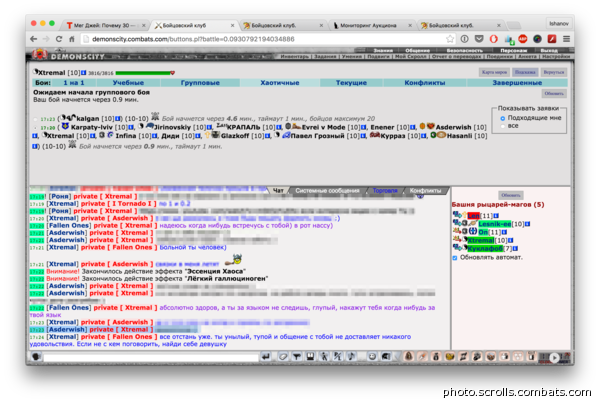Click the bookmark star in address bar
The image size is (600, 402).
450,39
